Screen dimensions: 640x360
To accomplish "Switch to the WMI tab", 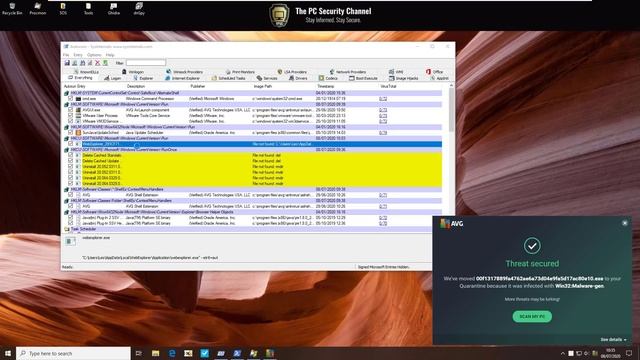I will coord(396,72).
